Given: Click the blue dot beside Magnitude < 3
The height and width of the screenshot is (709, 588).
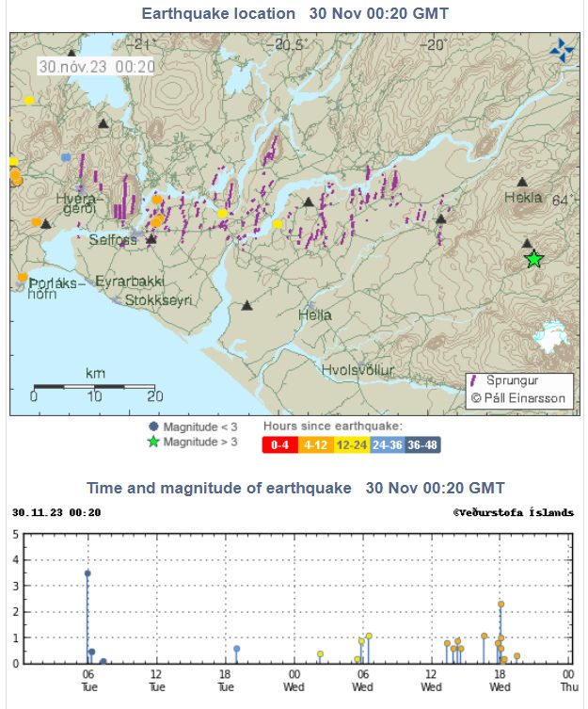Looking at the screenshot, I should point(154,427).
